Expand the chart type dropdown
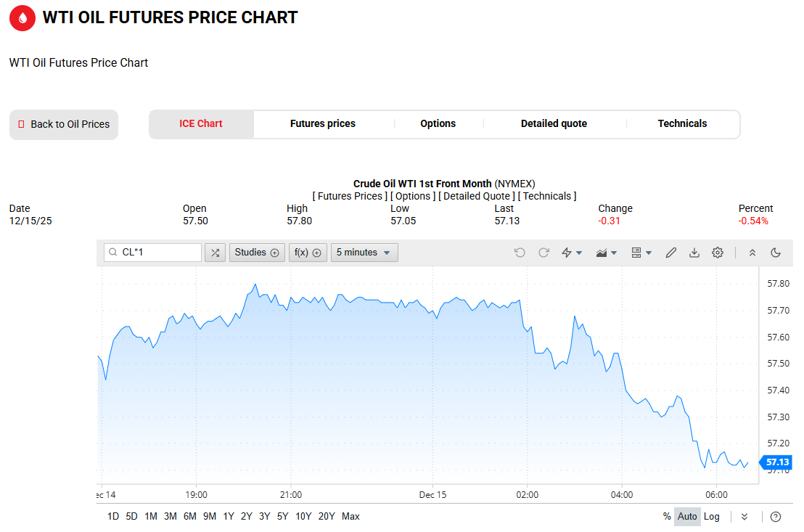The width and height of the screenshot is (804, 532). point(606,253)
